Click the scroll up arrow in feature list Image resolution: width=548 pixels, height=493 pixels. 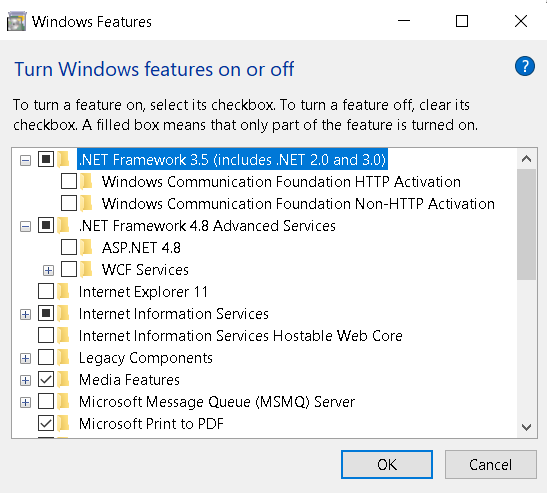526,159
